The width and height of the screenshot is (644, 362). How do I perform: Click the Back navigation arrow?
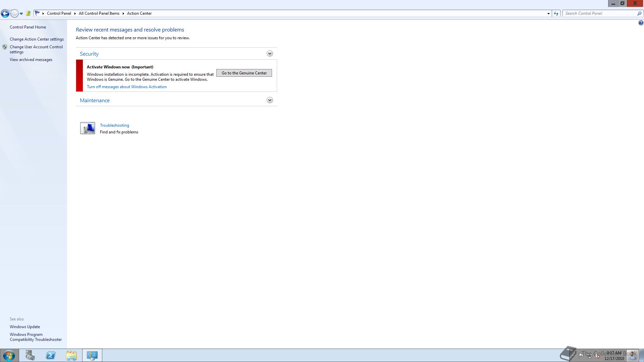pyautogui.click(x=5, y=13)
